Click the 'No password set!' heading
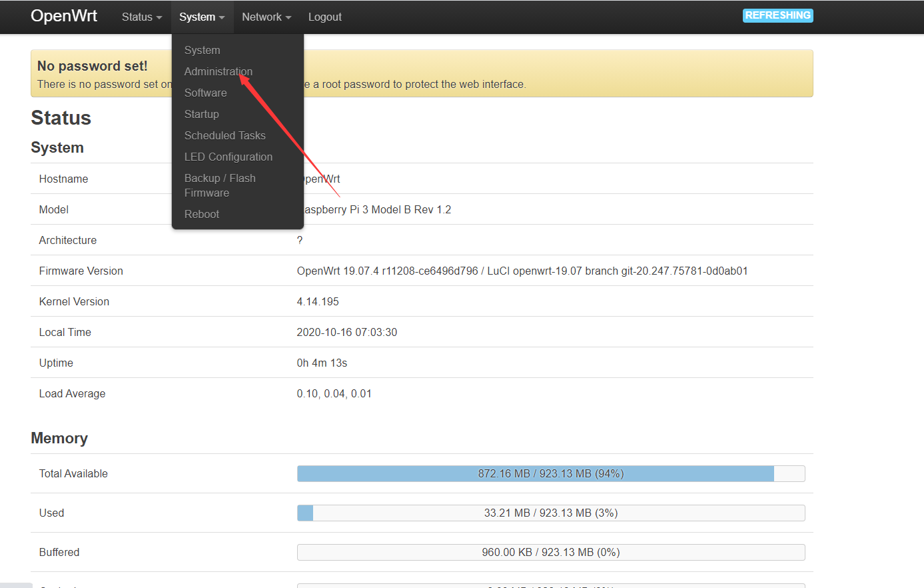This screenshot has width=924, height=588. [x=93, y=66]
